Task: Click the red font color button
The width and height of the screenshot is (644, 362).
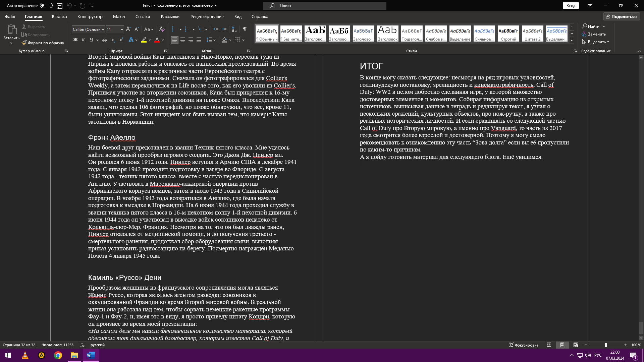Action: [157, 40]
